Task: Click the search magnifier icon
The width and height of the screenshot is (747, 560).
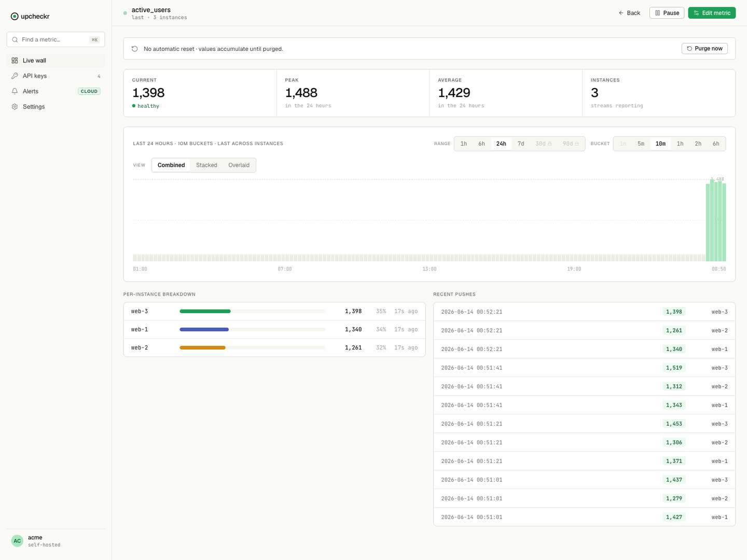Action: pyautogui.click(x=15, y=39)
